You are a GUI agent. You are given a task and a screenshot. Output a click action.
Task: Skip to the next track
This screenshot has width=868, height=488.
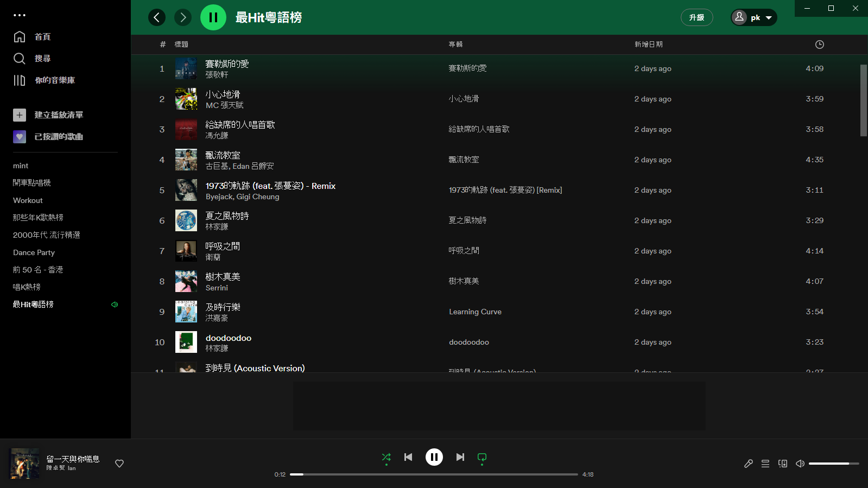tap(460, 457)
